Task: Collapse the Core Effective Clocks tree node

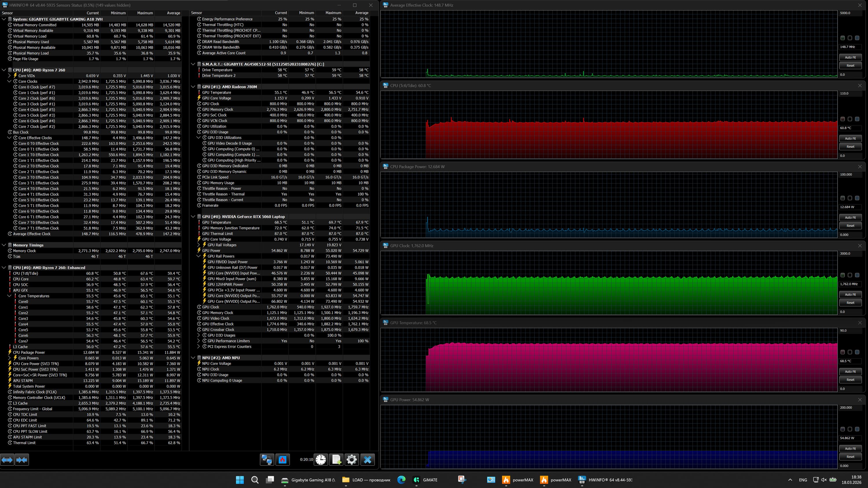Action: point(10,138)
